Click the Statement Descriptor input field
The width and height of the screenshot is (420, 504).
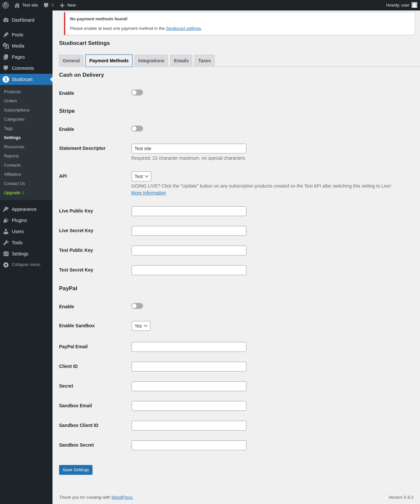coord(189,149)
